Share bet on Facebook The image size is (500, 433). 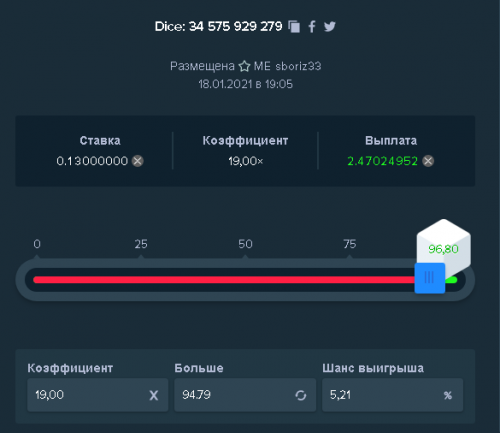pos(312,27)
